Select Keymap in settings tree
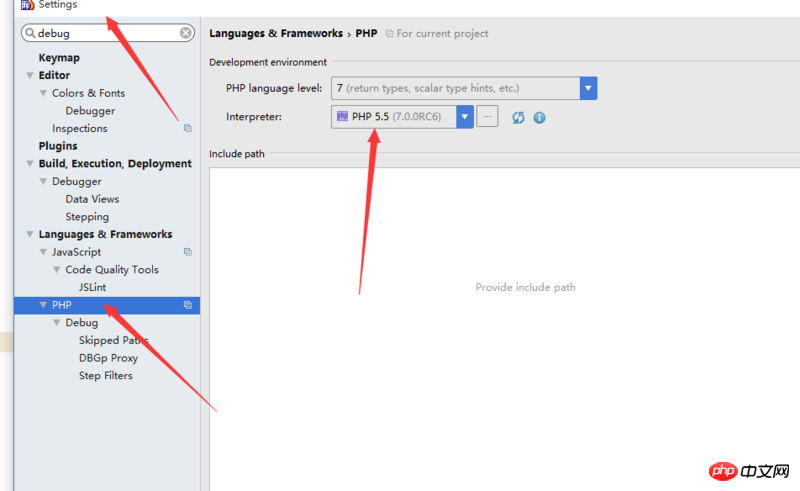The image size is (800, 491). (59, 58)
